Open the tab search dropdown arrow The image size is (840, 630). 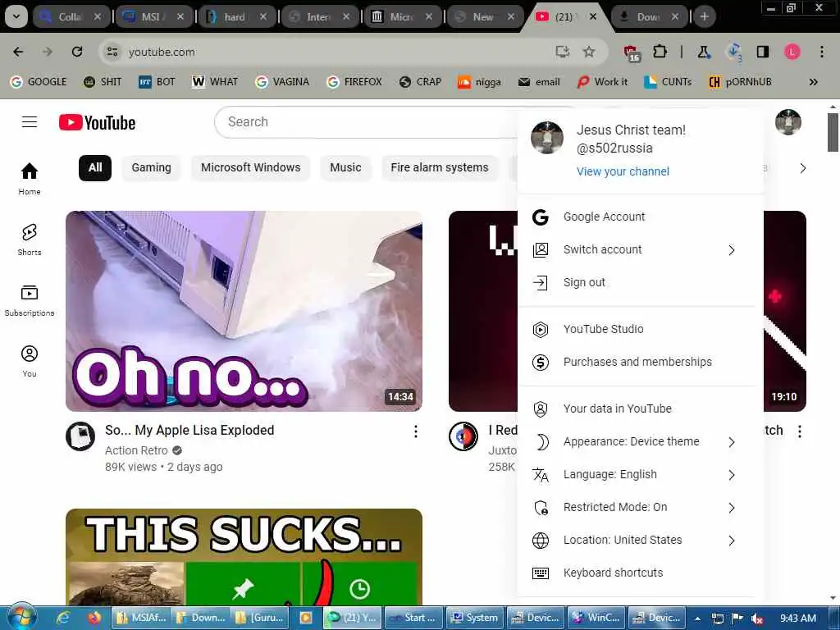(16, 16)
